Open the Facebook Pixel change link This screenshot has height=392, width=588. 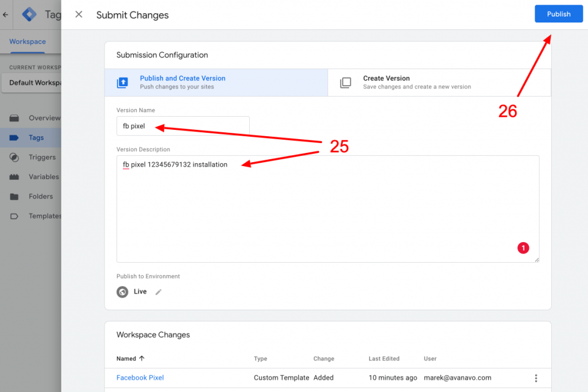point(140,378)
